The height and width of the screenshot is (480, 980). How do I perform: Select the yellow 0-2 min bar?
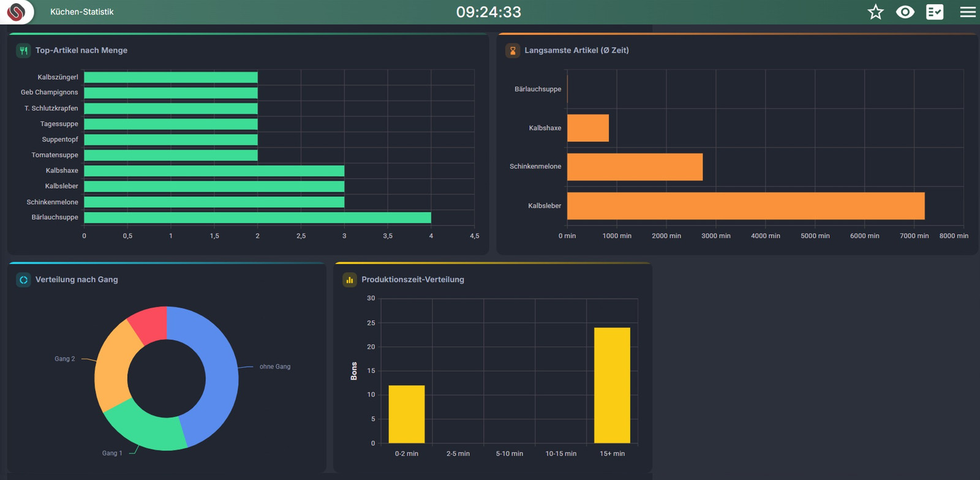(x=407, y=414)
